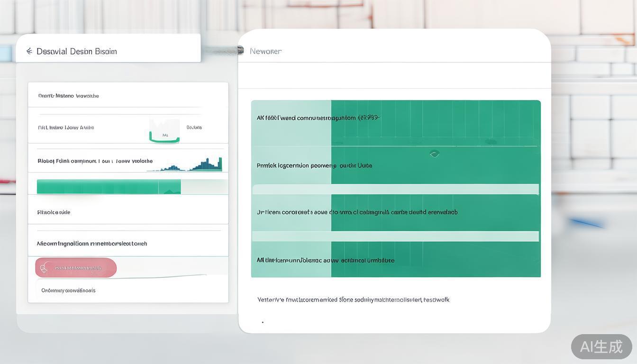The image size is (637, 364).
Task: Click the small gray icon left of Nevoraer
Action: pos(240,50)
